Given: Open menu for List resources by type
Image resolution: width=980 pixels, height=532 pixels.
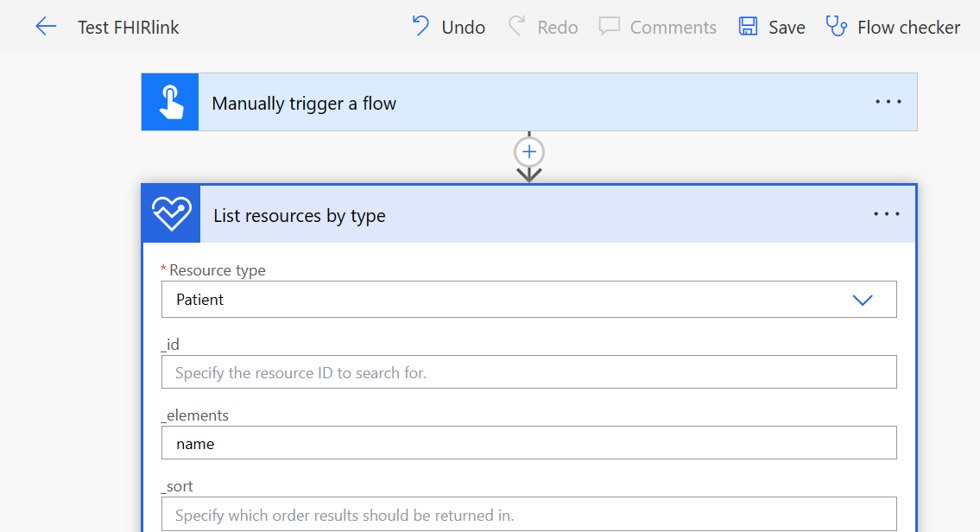Looking at the screenshot, I should coord(886,214).
